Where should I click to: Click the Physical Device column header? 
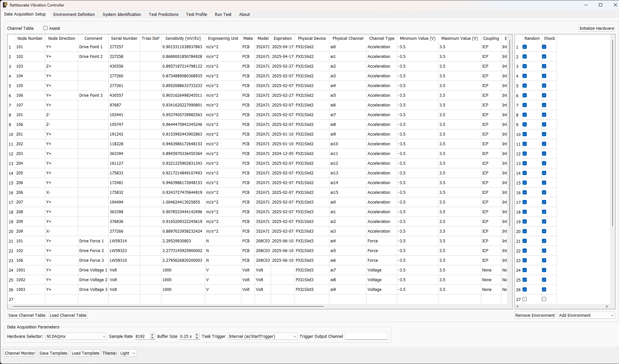coord(312,38)
